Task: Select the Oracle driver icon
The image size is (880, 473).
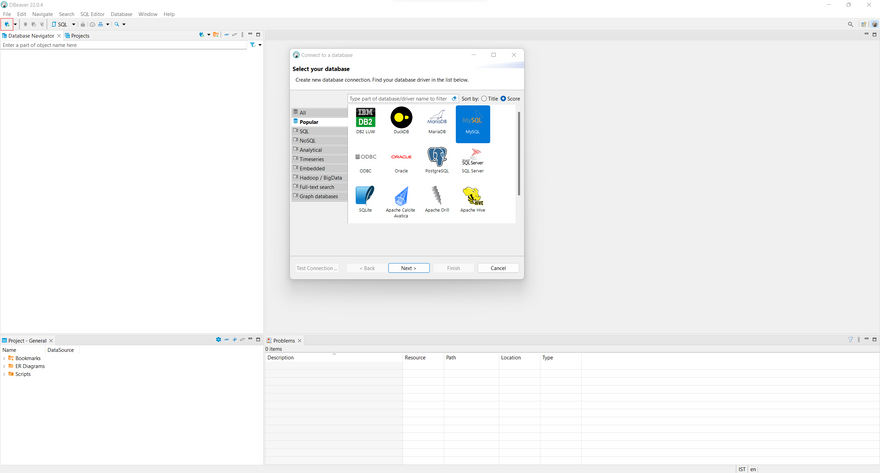Action: 401,158
